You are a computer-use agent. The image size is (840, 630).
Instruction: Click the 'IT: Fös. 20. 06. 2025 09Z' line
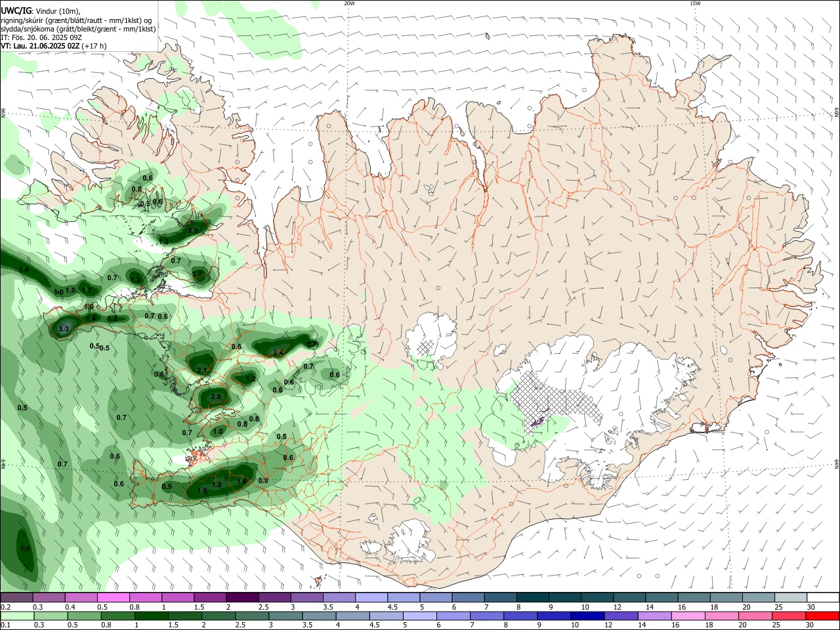(x=41, y=37)
